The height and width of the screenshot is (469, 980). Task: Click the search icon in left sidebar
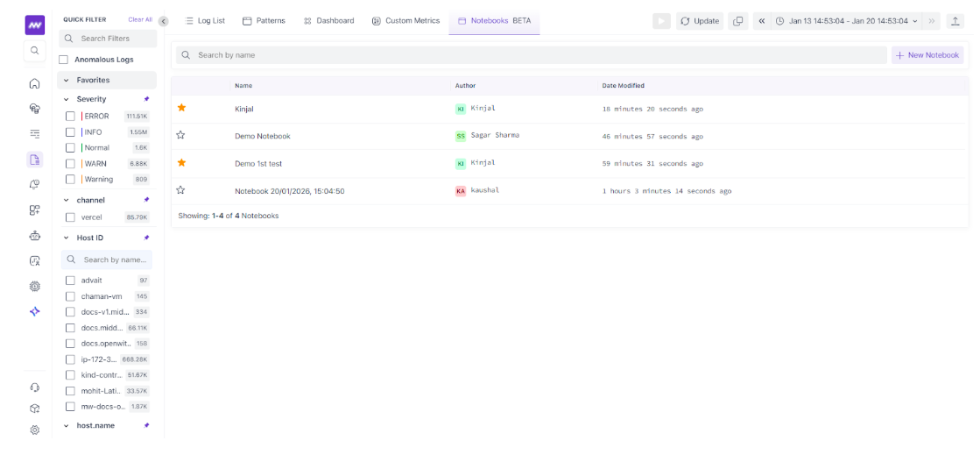(x=34, y=51)
